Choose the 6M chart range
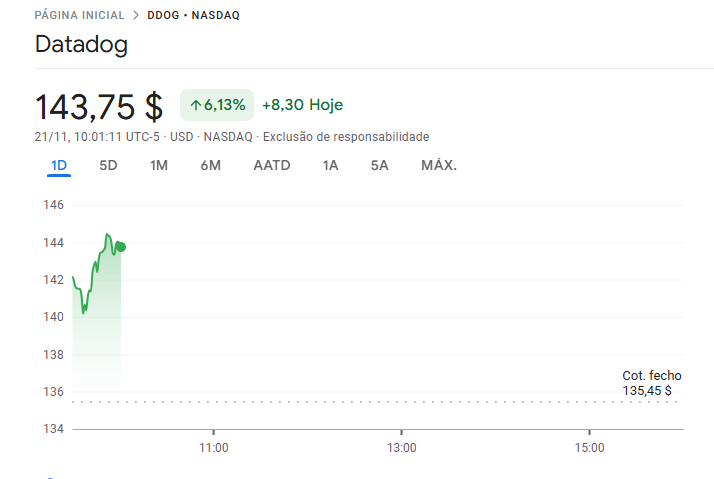 210,165
